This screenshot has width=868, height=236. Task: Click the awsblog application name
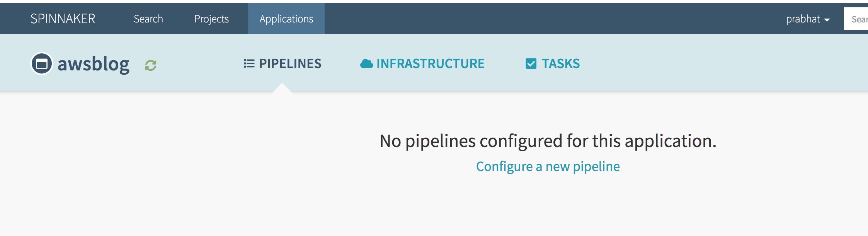93,64
